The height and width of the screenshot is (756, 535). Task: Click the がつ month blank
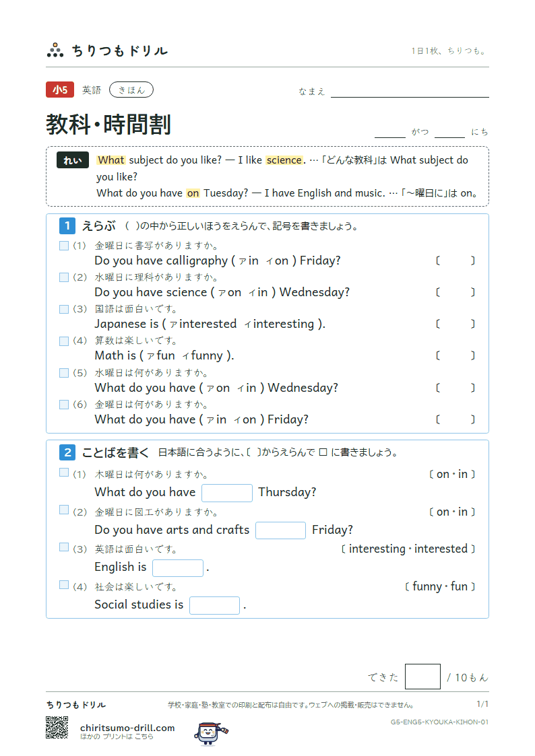[x=389, y=132]
